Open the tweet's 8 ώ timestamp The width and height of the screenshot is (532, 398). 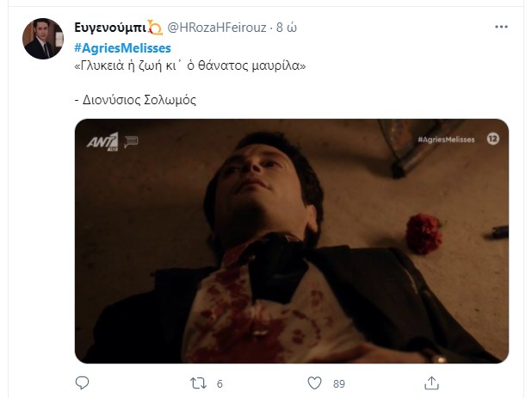click(x=286, y=28)
